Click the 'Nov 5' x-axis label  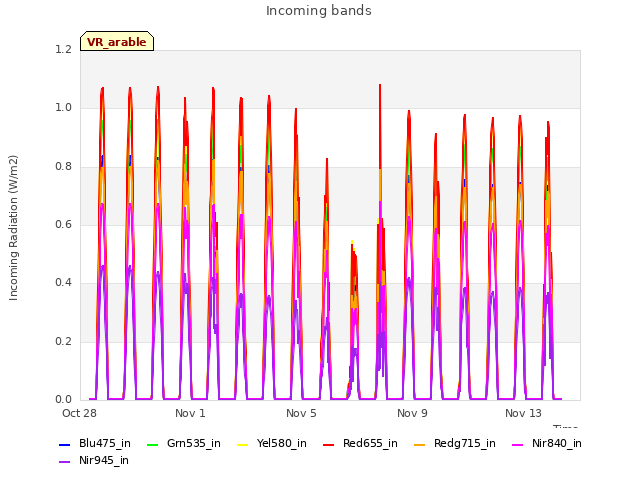pos(301,413)
